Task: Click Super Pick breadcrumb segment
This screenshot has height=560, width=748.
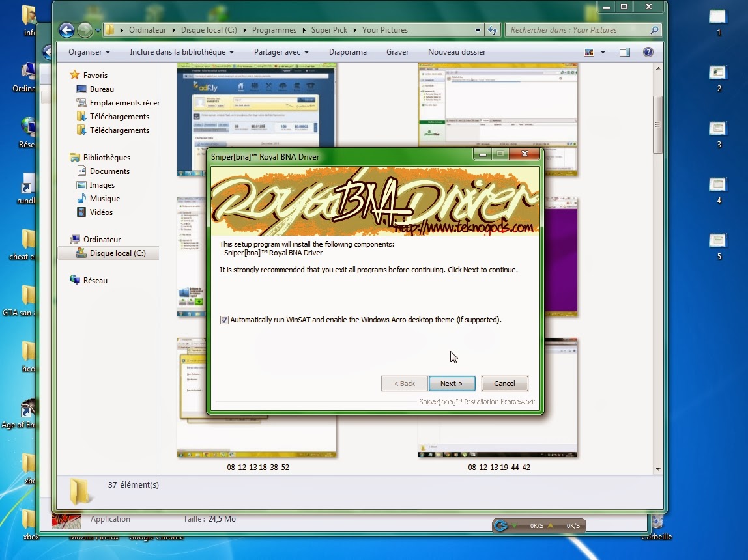Action: [x=329, y=29]
